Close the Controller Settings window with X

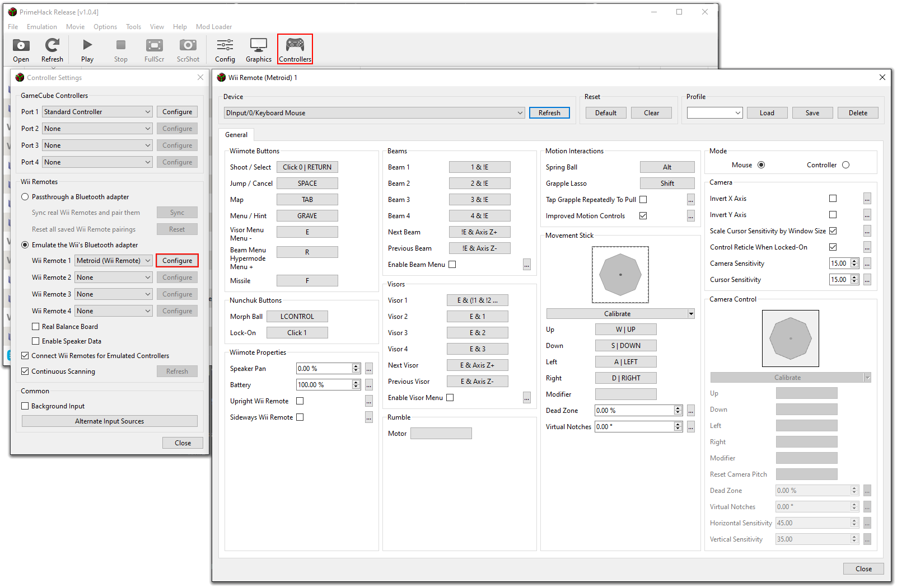[x=200, y=77]
